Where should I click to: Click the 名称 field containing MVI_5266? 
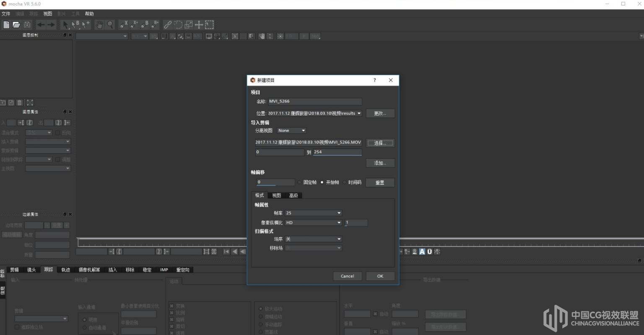(314, 102)
